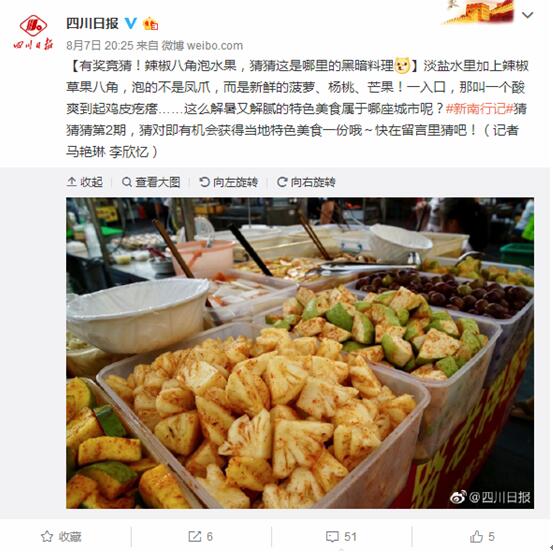Click the doge emoji in post text
This screenshot has width=553, height=559.
pyautogui.click(x=402, y=66)
